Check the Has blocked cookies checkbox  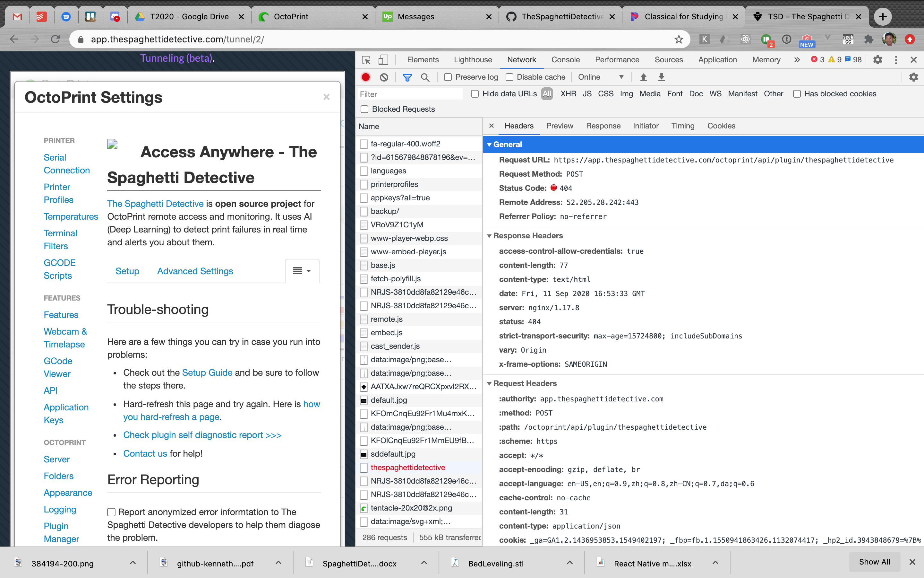point(797,94)
